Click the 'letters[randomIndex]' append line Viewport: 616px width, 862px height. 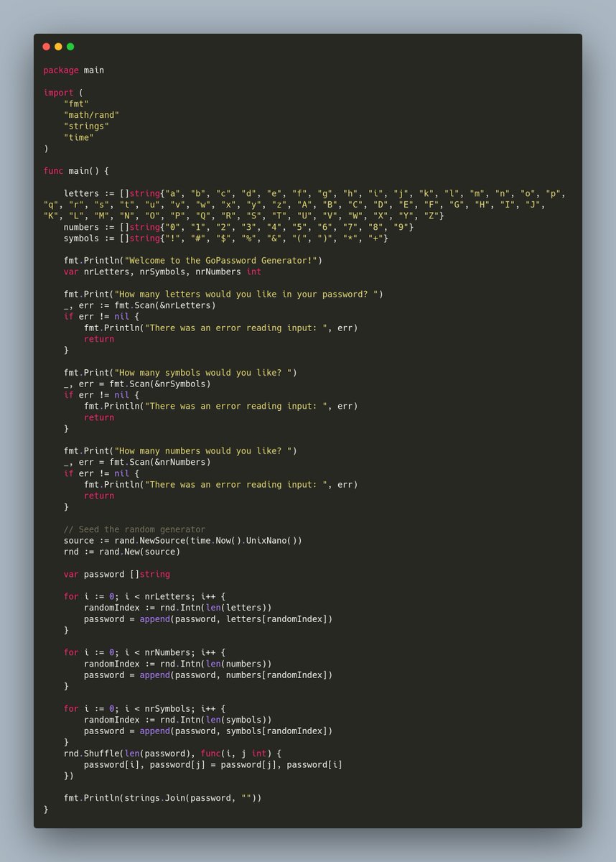(x=208, y=618)
